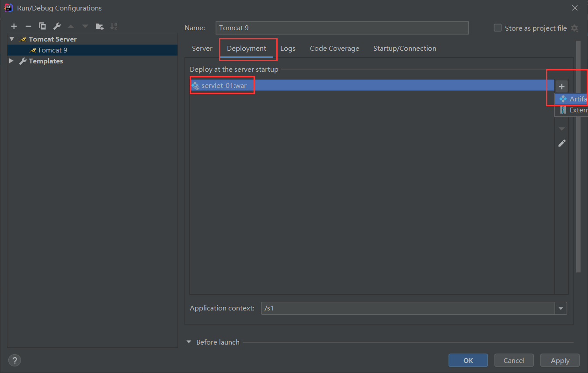The width and height of the screenshot is (588, 373).
Task: Open edit templates wrench icon
Action: [57, 26]
